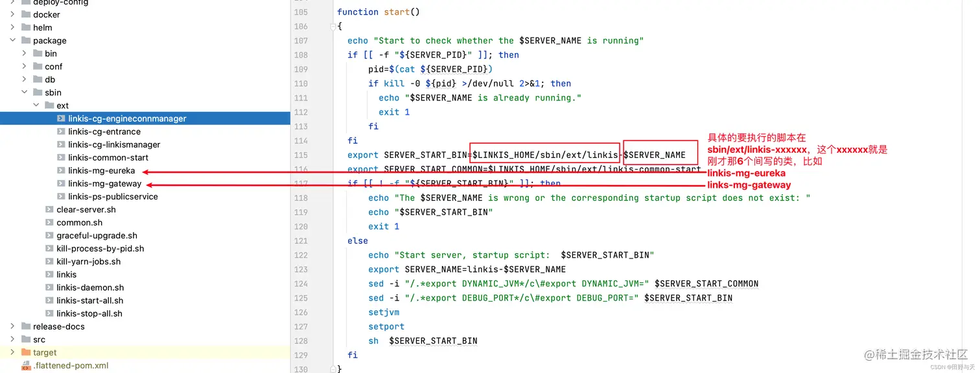Click the src folder icon

click(26, 339)
